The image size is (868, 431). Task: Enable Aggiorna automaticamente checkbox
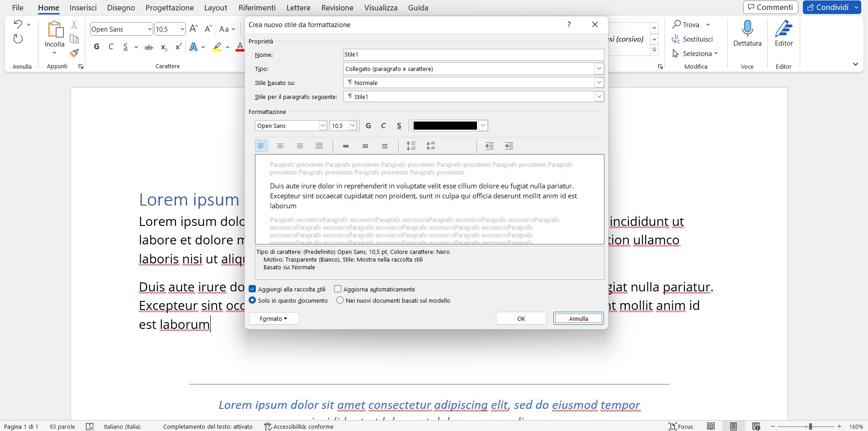[338, 289]
